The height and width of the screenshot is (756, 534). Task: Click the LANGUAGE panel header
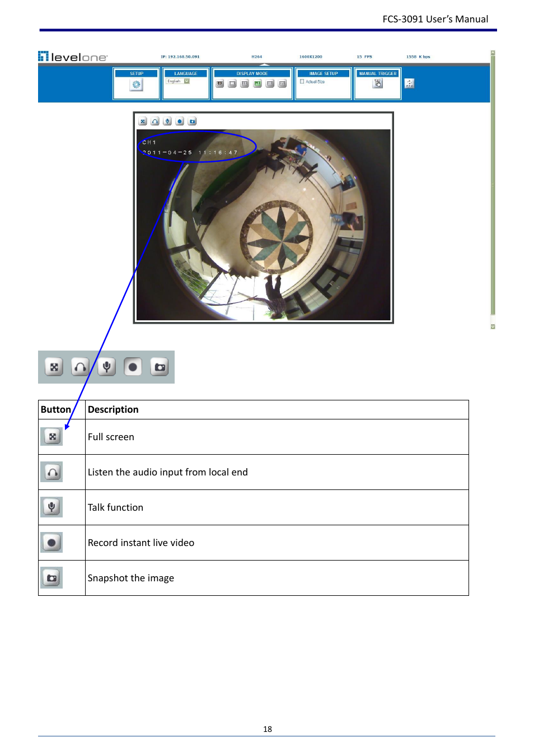tap(186, 73)
